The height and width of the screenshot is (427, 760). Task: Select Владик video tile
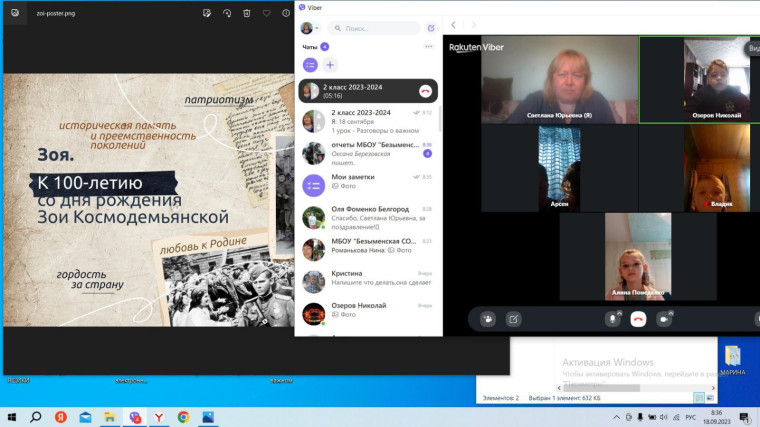click(699, 168)
